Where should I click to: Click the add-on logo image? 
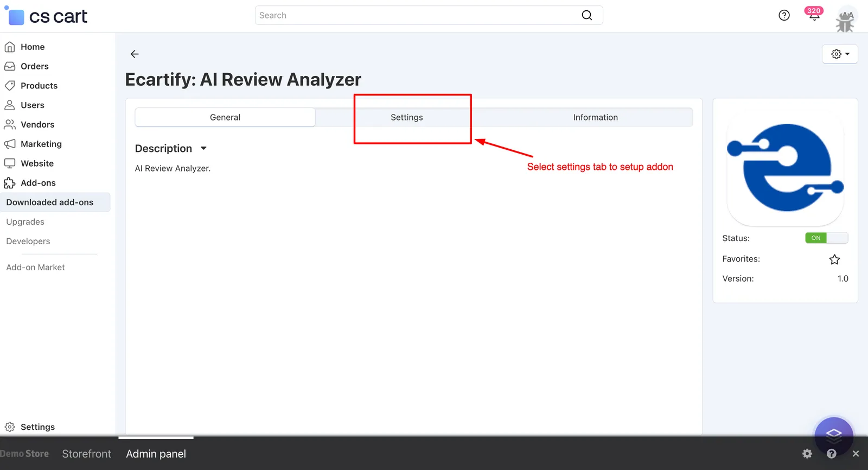[785, 168]
